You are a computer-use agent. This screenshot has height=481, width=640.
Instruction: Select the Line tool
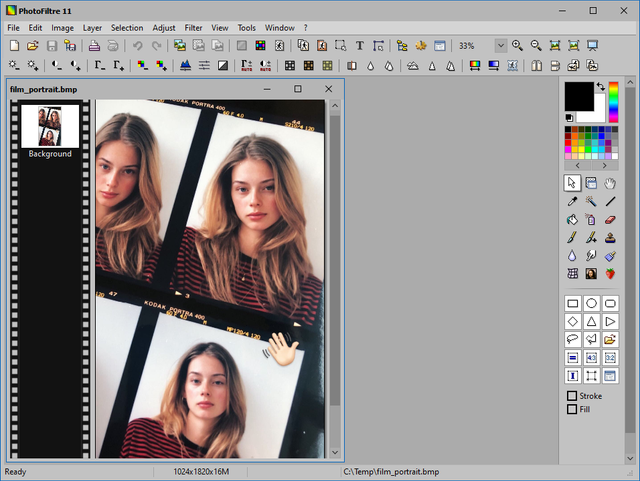[610, 201]
